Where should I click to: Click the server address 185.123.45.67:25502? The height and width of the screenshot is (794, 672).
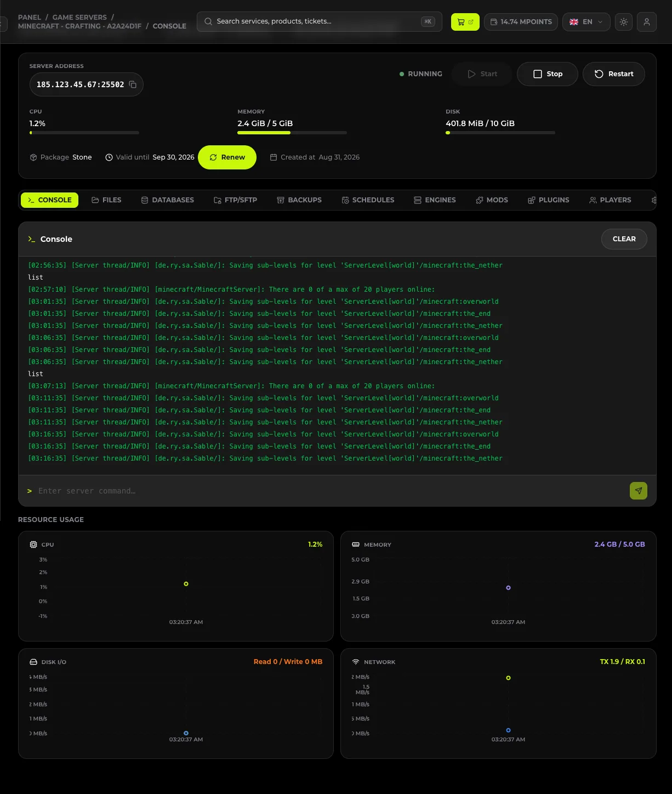click(81, 84)
